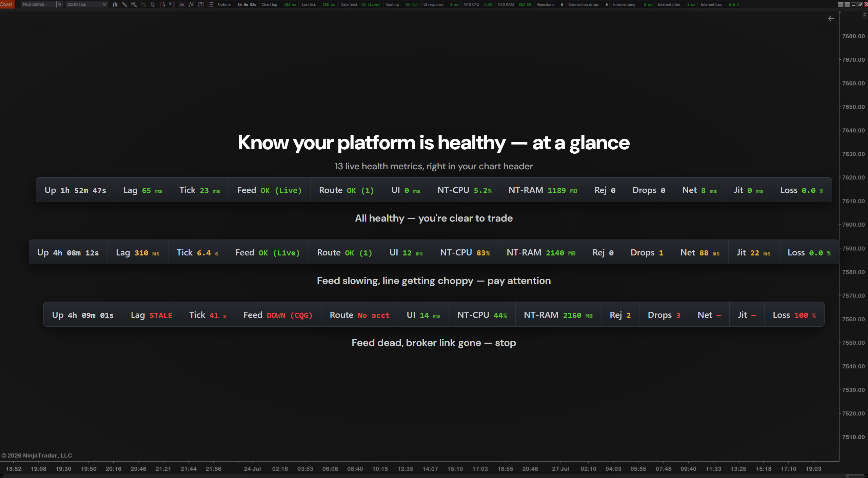Click the zoom in magnifier icon
The height and width of the screenshot is (478, 868).
[x=134, y=4]
